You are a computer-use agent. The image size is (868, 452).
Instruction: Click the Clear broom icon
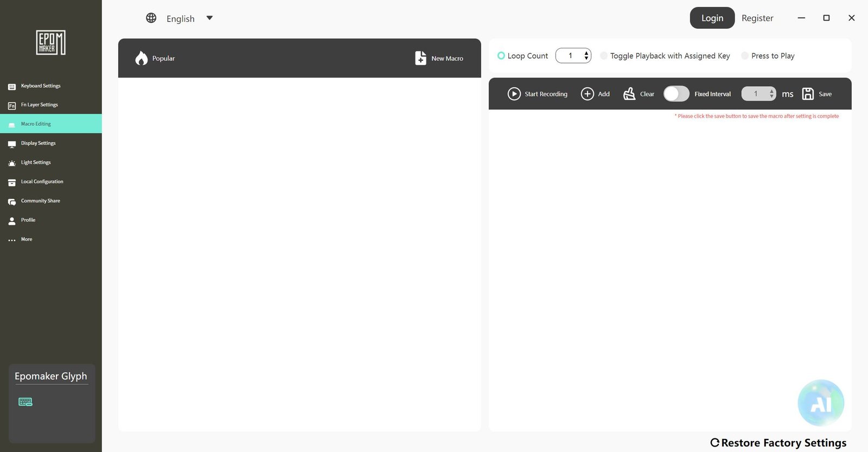click(x=629, y=94)
